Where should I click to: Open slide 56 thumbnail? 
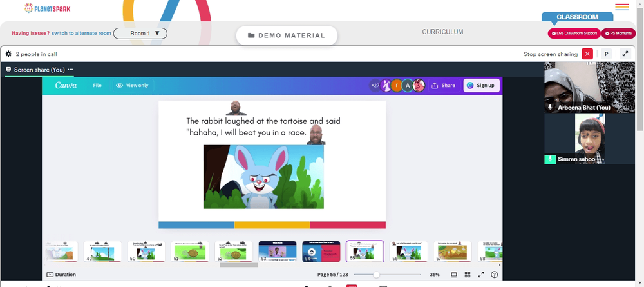coord(409,252)
